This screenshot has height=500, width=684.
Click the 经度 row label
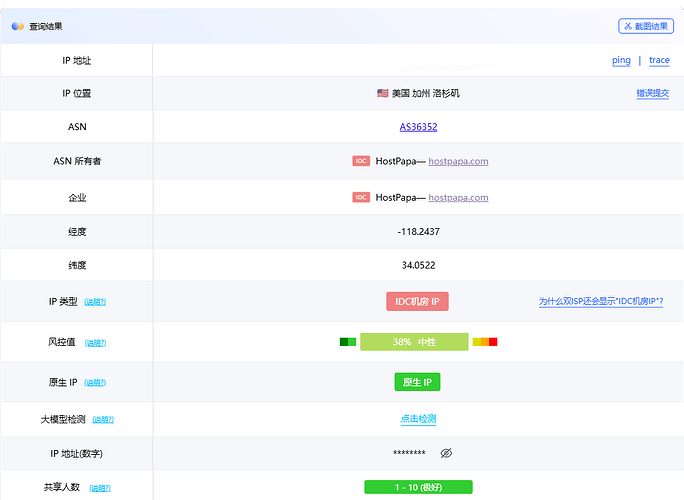pos(77,232)
